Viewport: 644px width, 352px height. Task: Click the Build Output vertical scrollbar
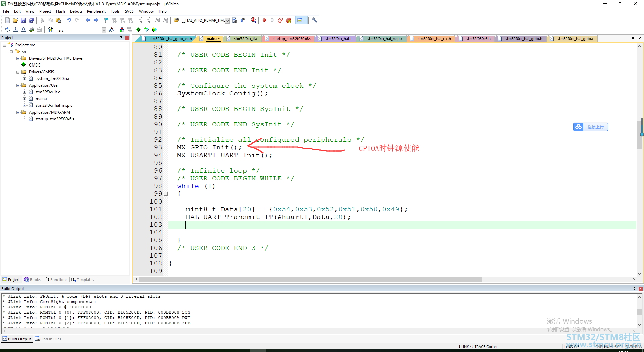[639, 311]
